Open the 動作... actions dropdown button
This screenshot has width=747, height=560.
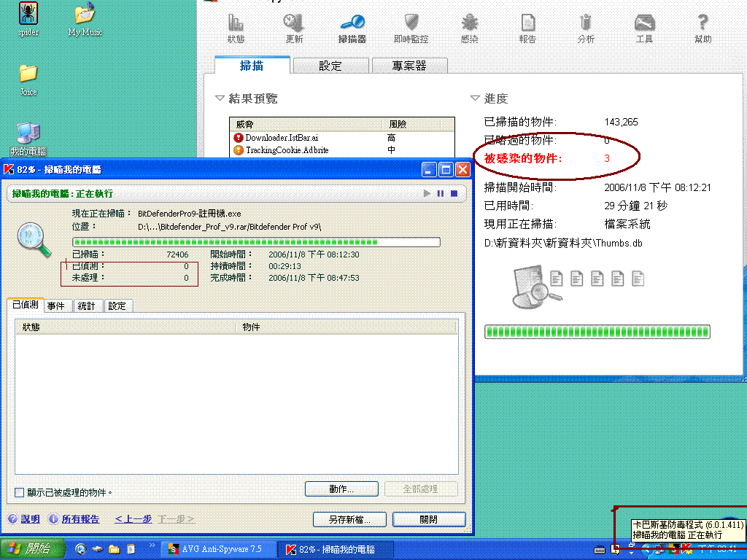pyautogui.click(x=341, y=489)
